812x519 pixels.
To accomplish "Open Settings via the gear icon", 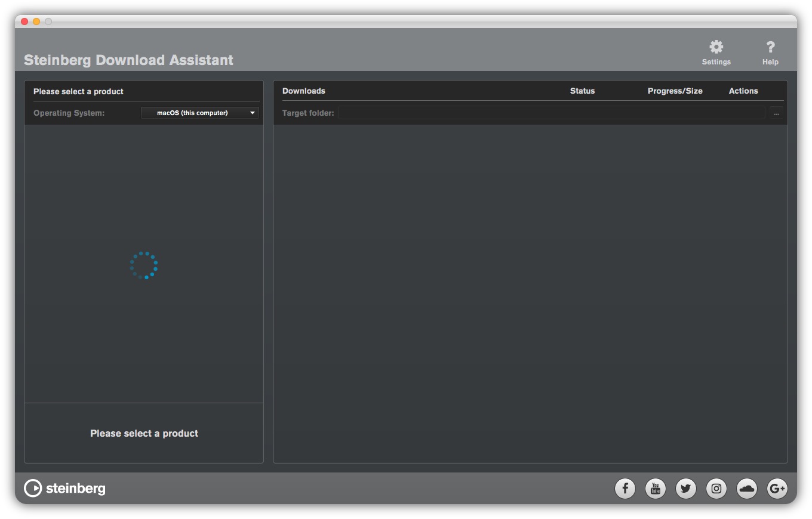I will (x=716, y=52).
